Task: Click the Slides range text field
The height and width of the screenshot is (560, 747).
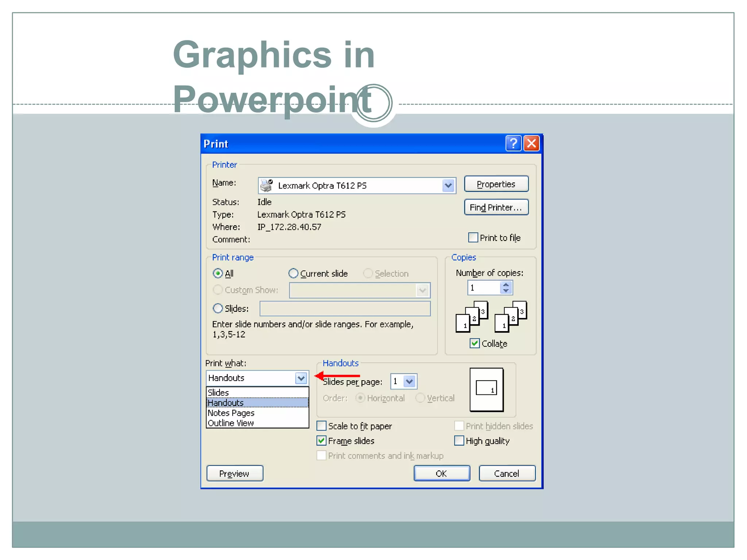Action: [345, 308]
